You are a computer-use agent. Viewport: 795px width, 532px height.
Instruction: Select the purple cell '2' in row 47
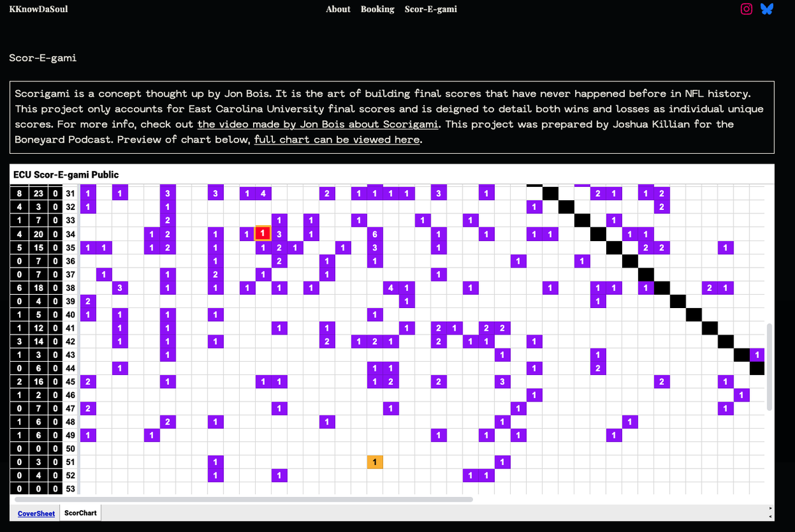pyautogui.click(x=87, y=408)
